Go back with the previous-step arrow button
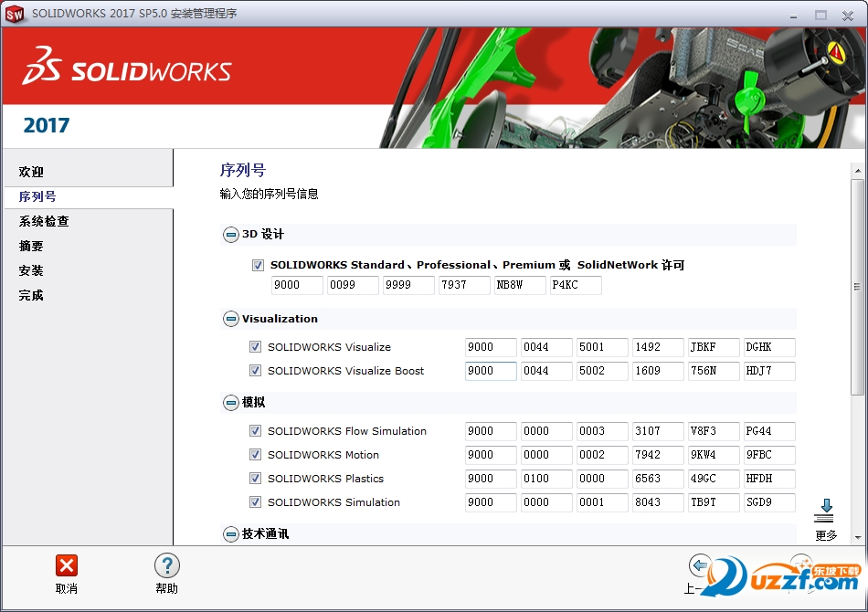Viewport: 868px width, 612px height. (700, 565)
